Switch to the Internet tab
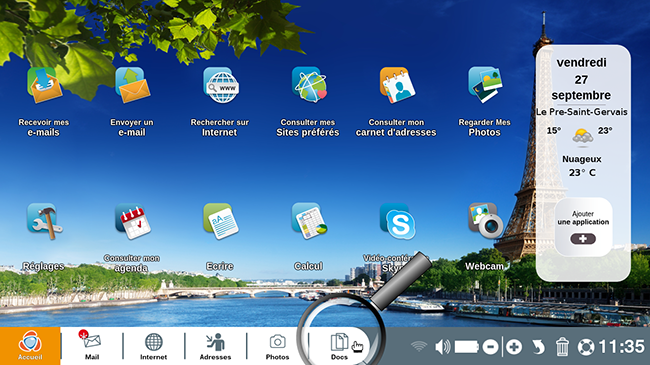This screenshot has height=365, width=650. pos(153,346)
